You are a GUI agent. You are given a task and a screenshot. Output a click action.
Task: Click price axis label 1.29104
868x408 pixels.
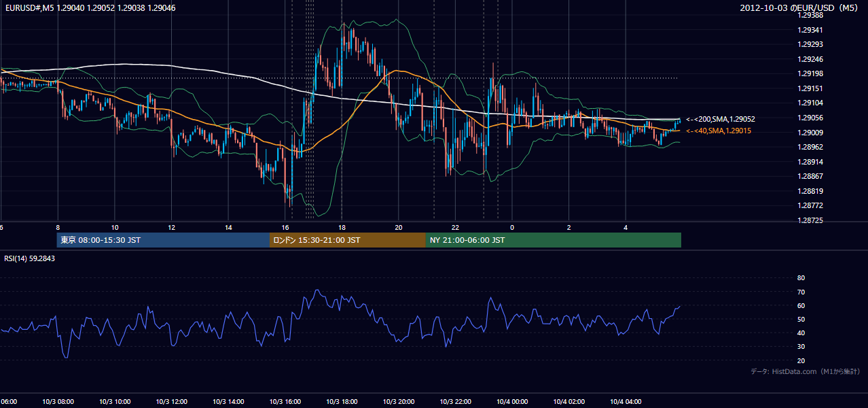tap(812, 103)
